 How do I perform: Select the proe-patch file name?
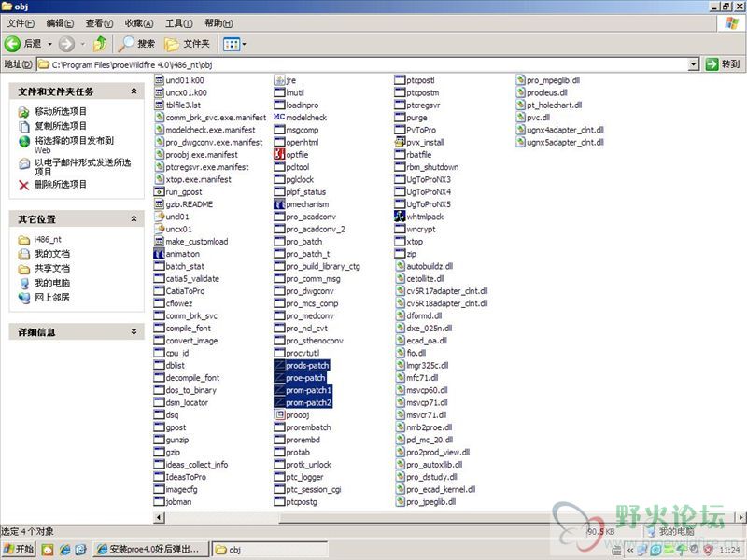pos(305,378)
